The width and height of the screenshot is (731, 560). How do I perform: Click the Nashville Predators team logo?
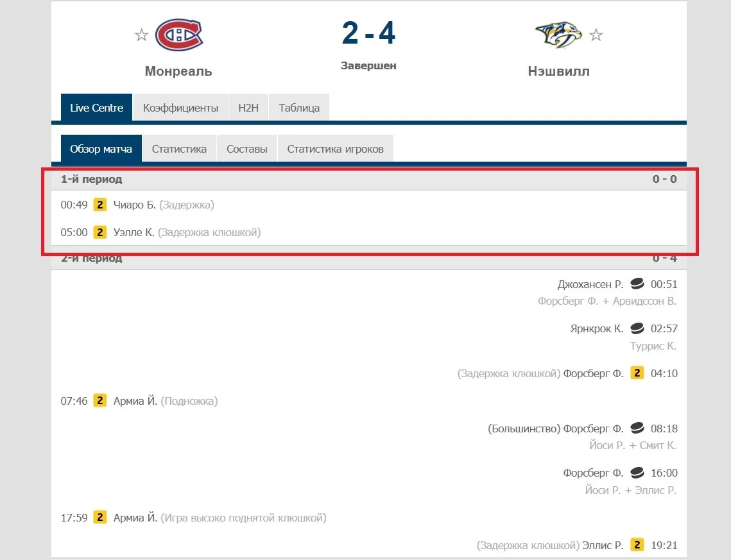click(558, 35)
